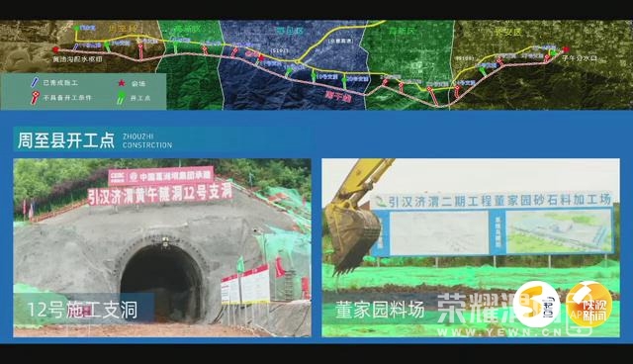Click the blue completed-construction legend icon
Image resolution: width=633 pixels, height=364 pixels.
pos(36,83)
